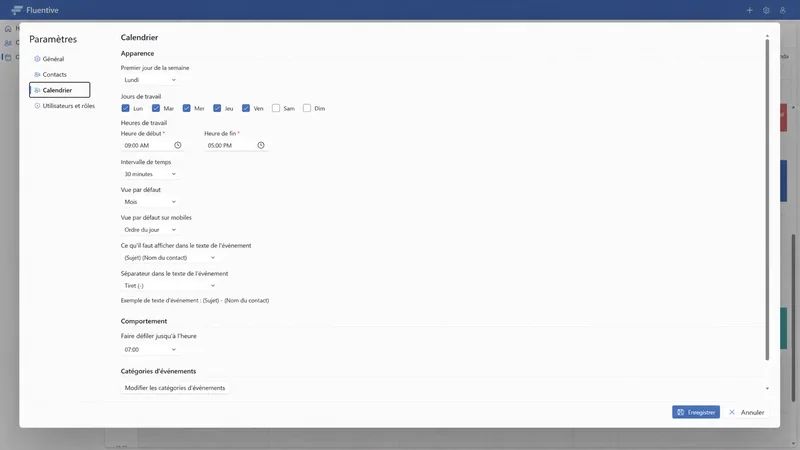800x450 pixels.
Task: Toggle the Mar workday checkbox
Action: [156, 108]
